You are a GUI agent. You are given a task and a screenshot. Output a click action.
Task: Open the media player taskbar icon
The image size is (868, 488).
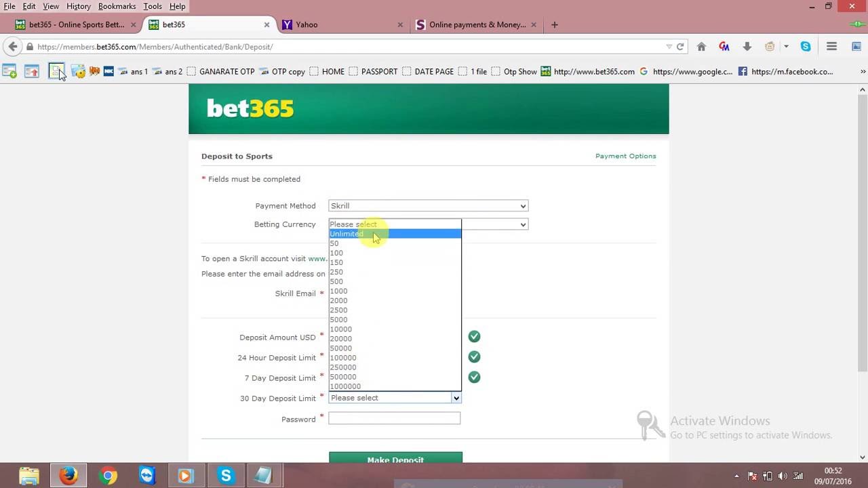[186, 476]
